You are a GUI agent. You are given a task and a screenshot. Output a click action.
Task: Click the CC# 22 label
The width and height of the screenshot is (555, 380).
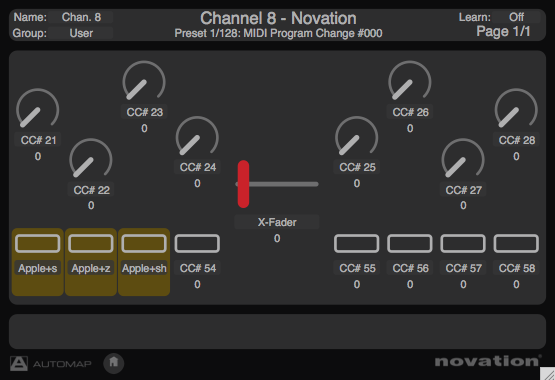tap(91, 190)
